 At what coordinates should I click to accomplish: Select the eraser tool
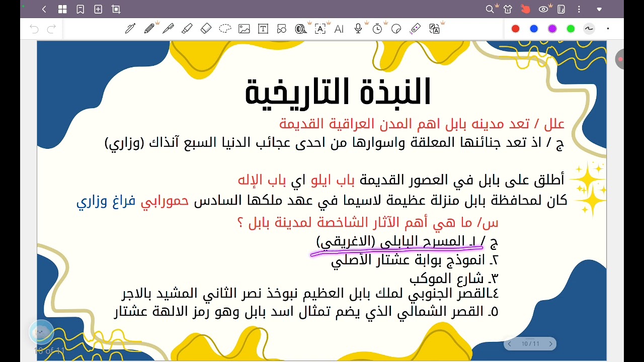click(x=206, y=29)
